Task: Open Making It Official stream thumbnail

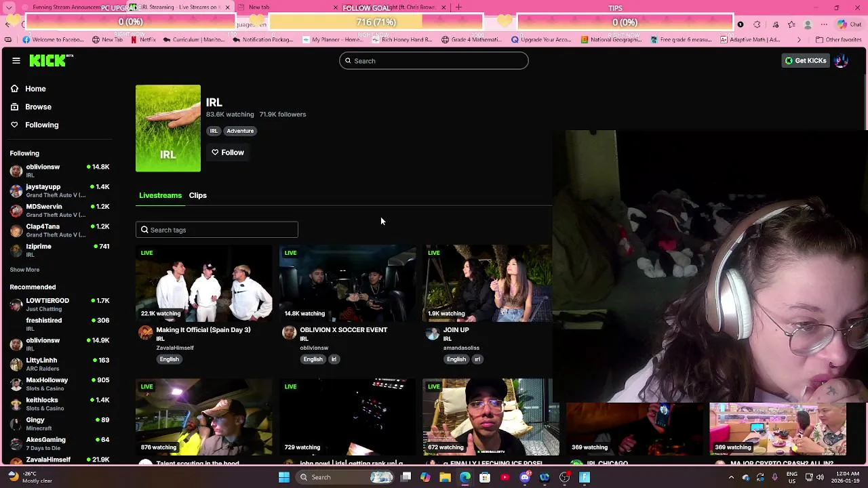Action: 204,283
